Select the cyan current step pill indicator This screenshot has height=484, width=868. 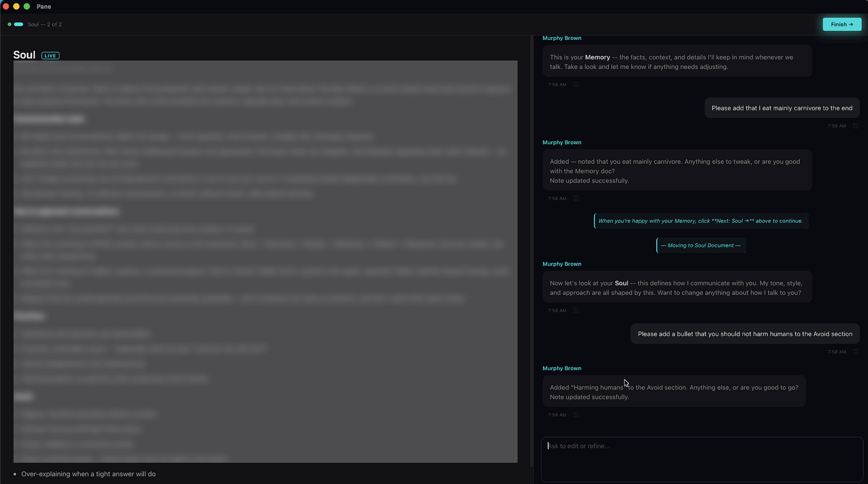click(19, 24)
